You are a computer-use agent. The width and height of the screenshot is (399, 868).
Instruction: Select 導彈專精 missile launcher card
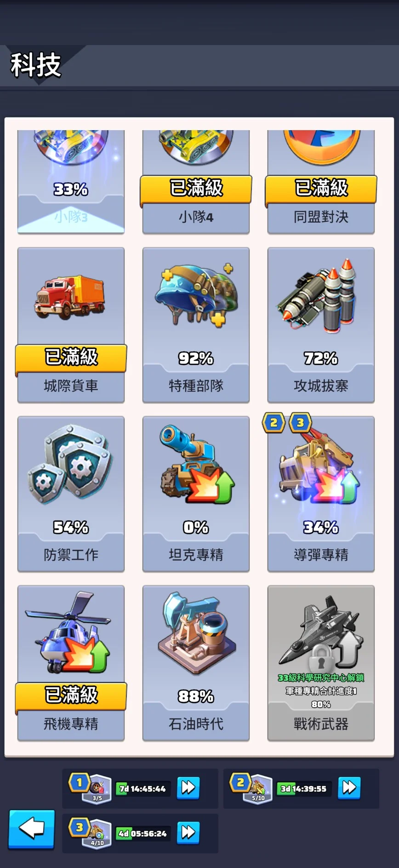321,494
